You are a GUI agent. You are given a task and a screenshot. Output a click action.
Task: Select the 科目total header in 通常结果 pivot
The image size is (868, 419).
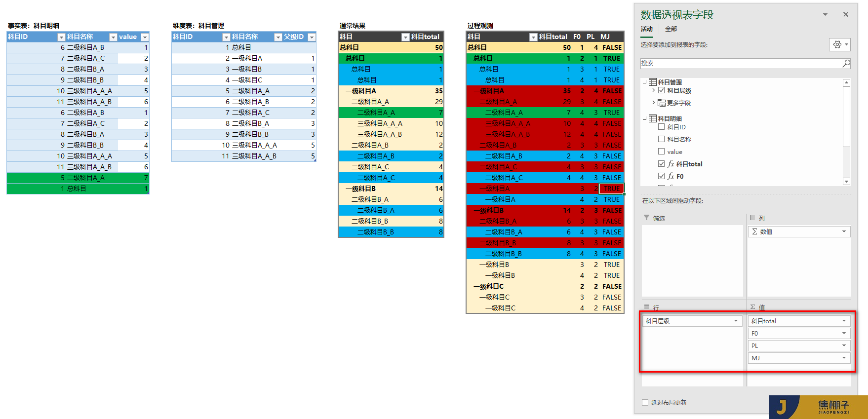click(x=425, y=37)
